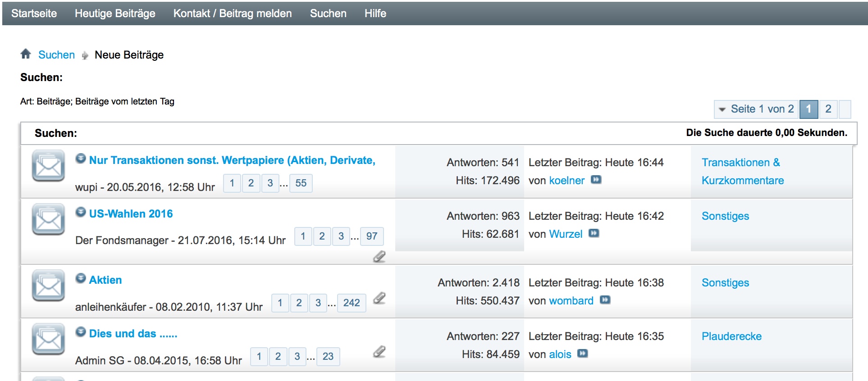Go to last post by wombard arrow icon

[x=605, y=300]
